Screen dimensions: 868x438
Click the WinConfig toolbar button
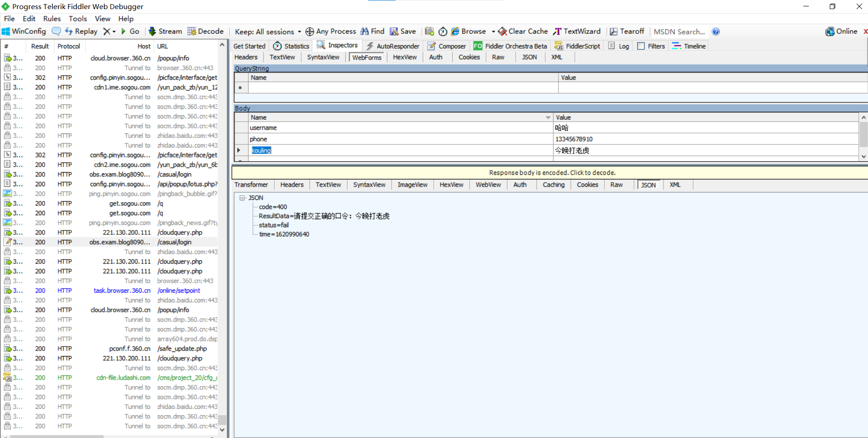tap(24, 31)
